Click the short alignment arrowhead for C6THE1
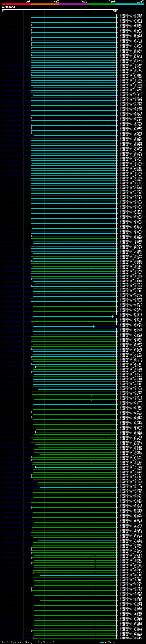 (94, 326)
